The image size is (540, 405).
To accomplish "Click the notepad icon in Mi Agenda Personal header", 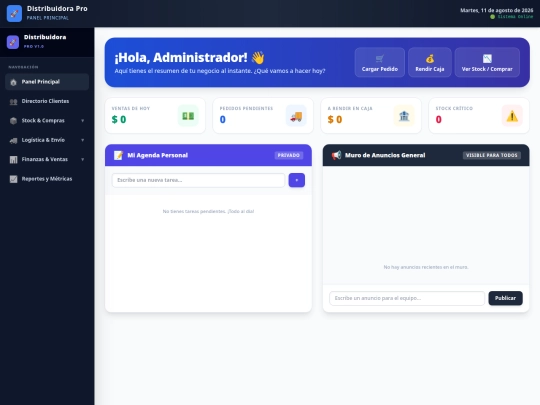I will click(x=118, y=155).
